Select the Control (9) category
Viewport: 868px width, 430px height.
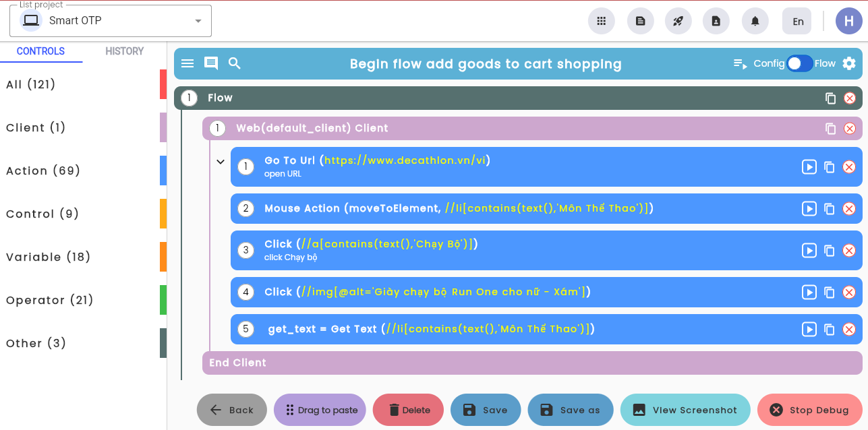pos(83,214)
